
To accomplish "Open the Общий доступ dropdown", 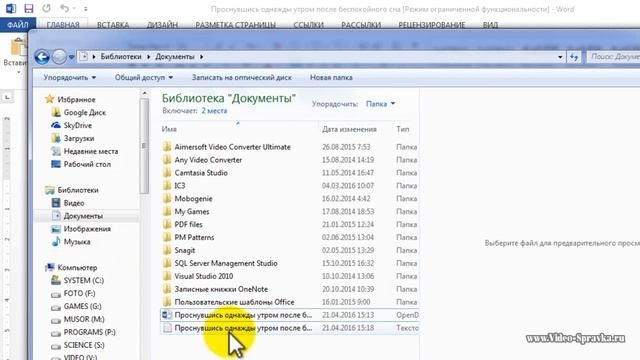I will pyautogui.click(x=144, y=77).
